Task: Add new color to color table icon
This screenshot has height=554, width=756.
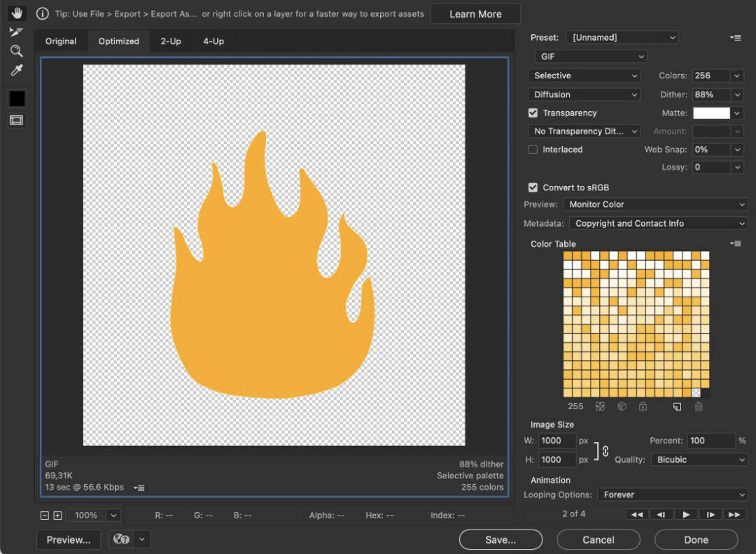Action: (x=678, y=407)
